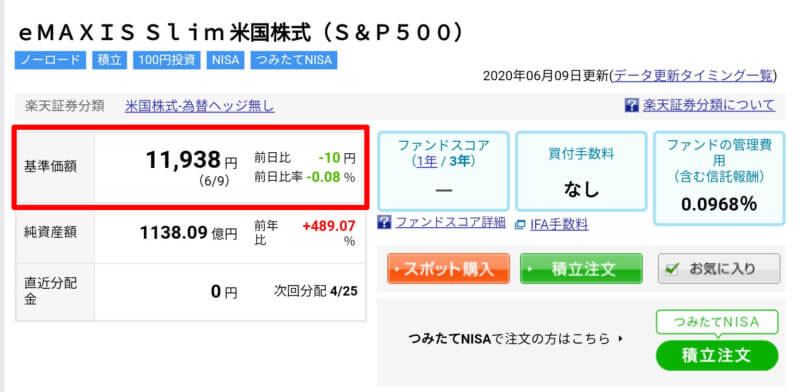
Task: Select the NISA tag badge
Action: point(225,60)
